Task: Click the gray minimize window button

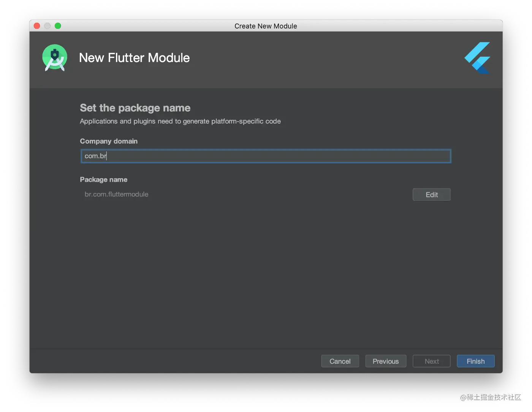Action: tap(47, 26)
